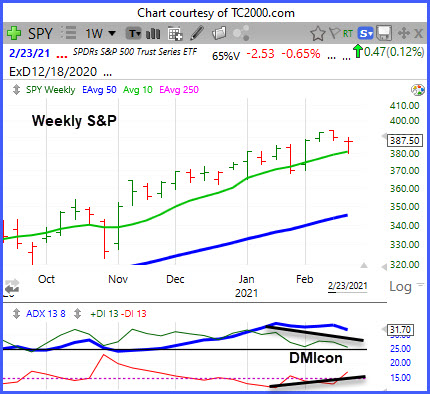The image size is (430, 394).
Task: Click the green up arrow by 0.47
Action: click(x=358, y=51)
